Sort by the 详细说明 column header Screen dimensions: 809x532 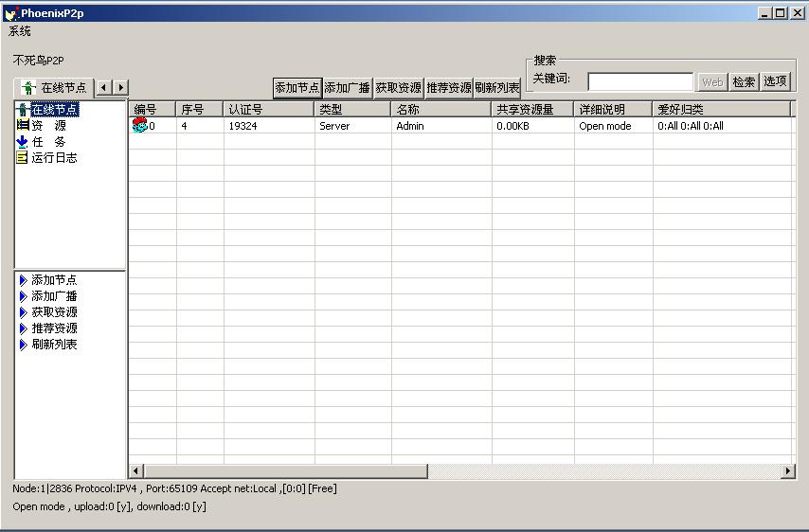click(x=614, y=109)
